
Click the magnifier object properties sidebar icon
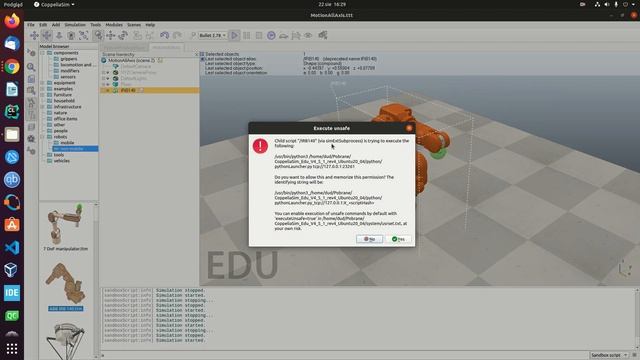(31, 67)
